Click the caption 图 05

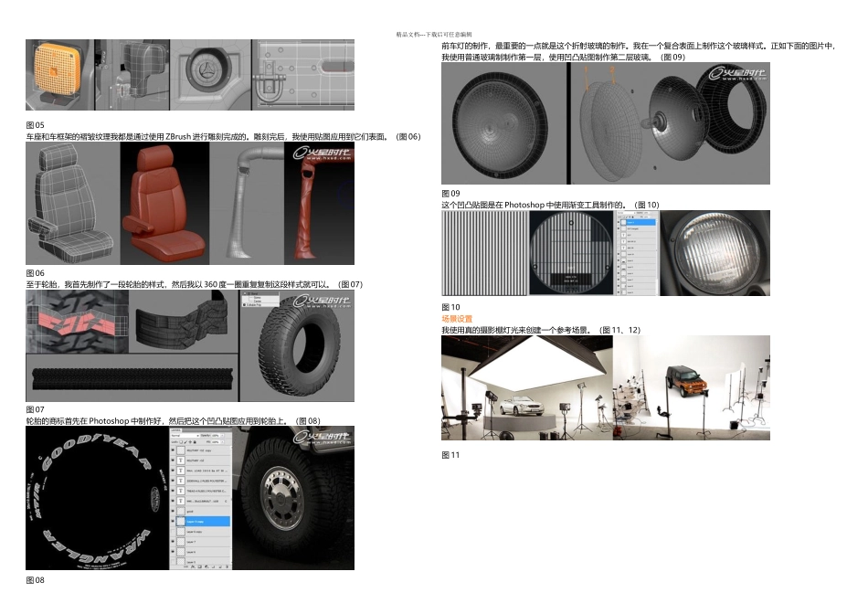[x=35, y=125]
